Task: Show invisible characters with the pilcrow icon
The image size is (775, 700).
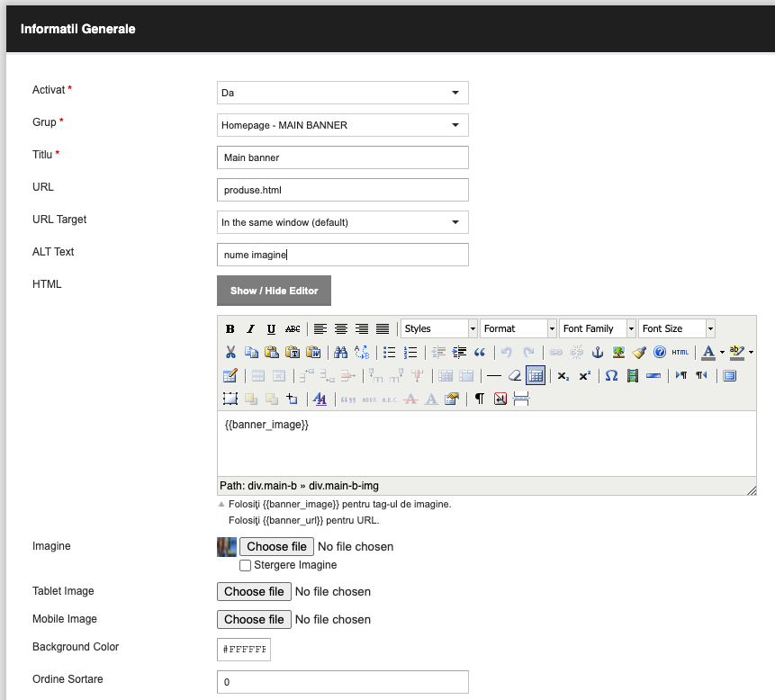Action: click(x=480, y=399)
